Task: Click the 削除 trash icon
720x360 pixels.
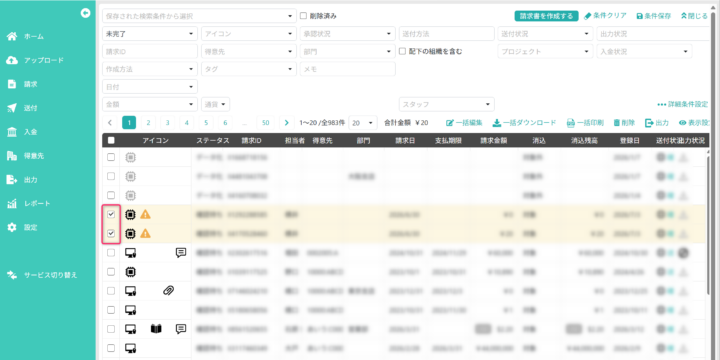Action: click(x=617, y=123)
